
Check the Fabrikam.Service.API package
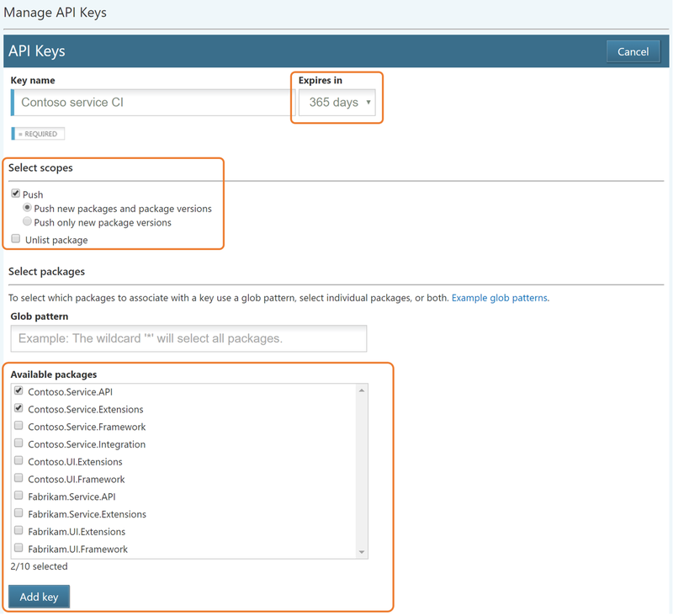[x=19, y=495]
